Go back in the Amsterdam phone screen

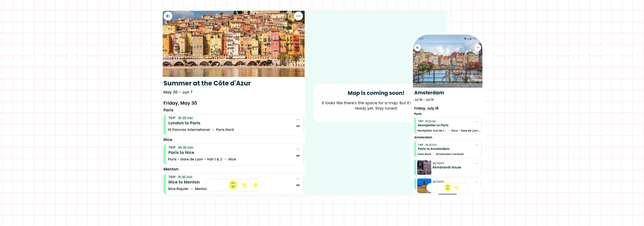click(x=417, y=48)
